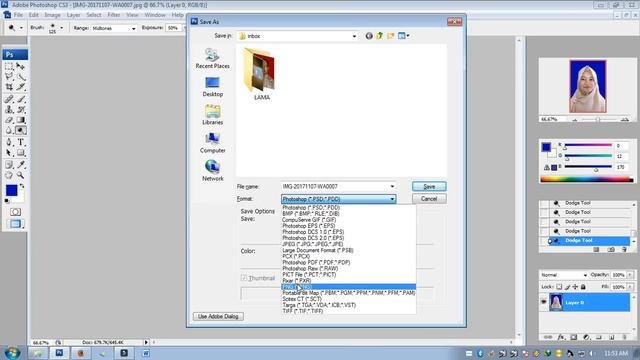Select the Healing Brush tool

[x=9, y=99]
